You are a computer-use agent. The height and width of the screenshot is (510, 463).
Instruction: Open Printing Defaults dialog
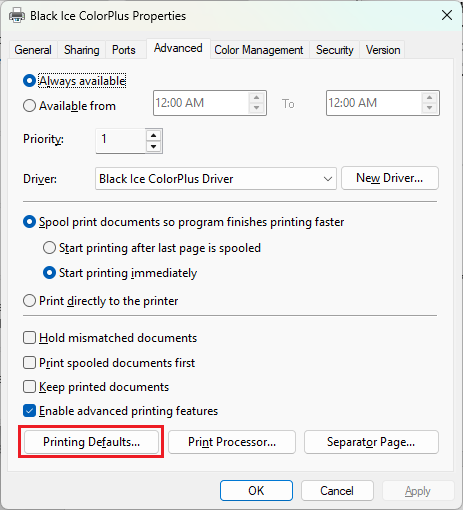pyautogui.click(x=91, y=442)
